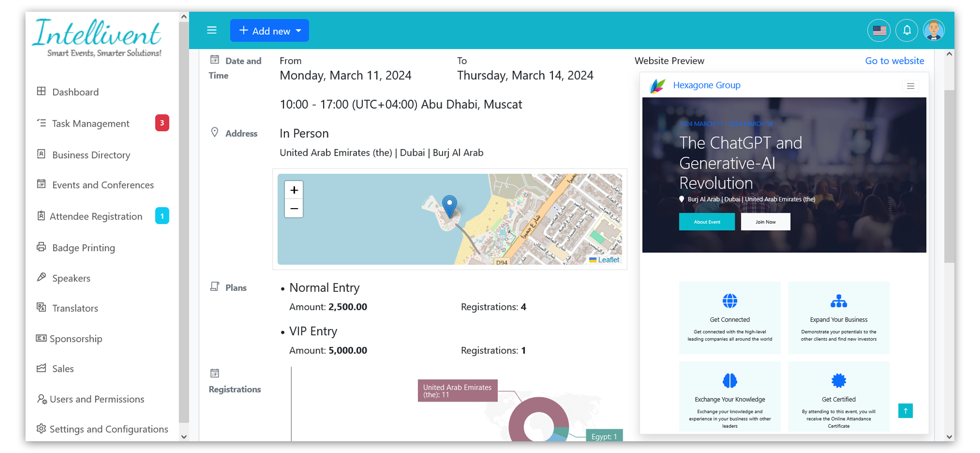Click the blue map location pin
The width and height of the screenshot is (980, 453).
tap(449, 206)
